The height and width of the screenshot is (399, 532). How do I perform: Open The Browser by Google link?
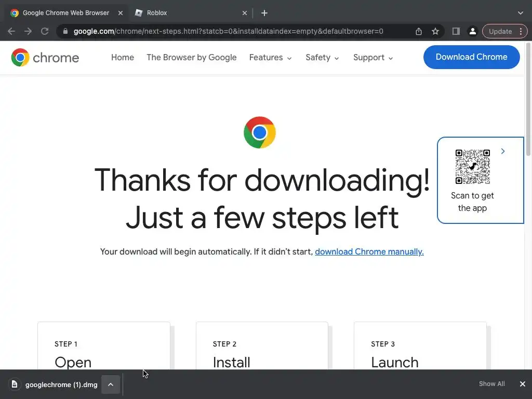(191, 57)
